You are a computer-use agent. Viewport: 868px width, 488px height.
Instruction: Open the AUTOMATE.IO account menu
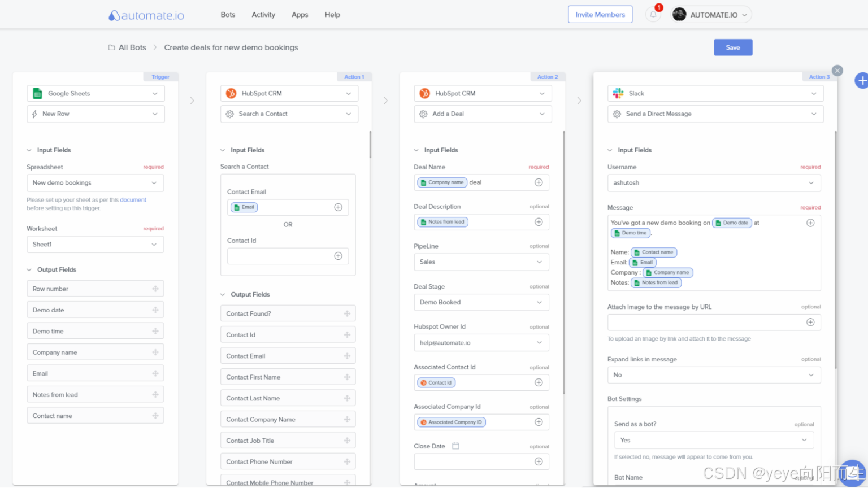click(x=711, y=15)
